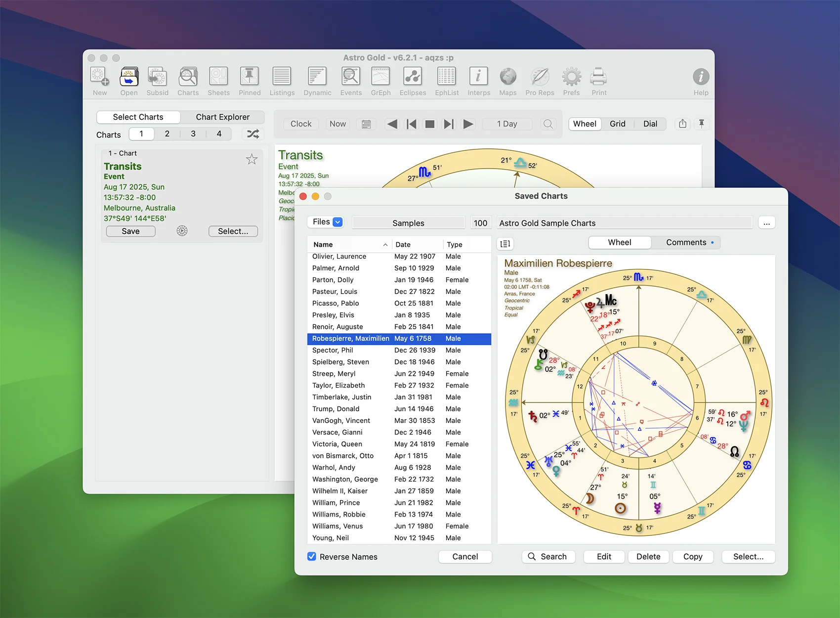Screen dimensions: 840x618
Task: Select the Wheel tab in Saved Charts
Action: pos(620,242)
